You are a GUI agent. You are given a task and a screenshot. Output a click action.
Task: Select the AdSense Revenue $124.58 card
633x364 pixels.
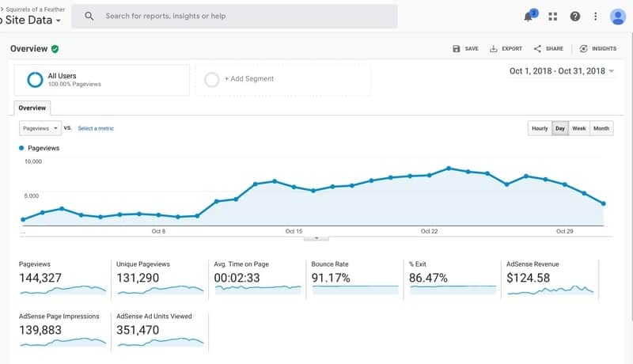click(550, 279)
